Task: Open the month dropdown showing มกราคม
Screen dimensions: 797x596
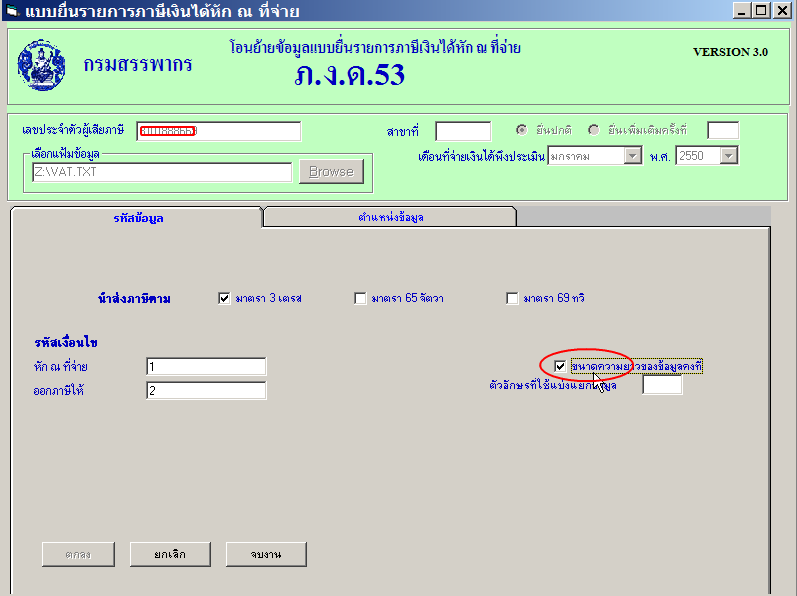Action: coord(633,155)
